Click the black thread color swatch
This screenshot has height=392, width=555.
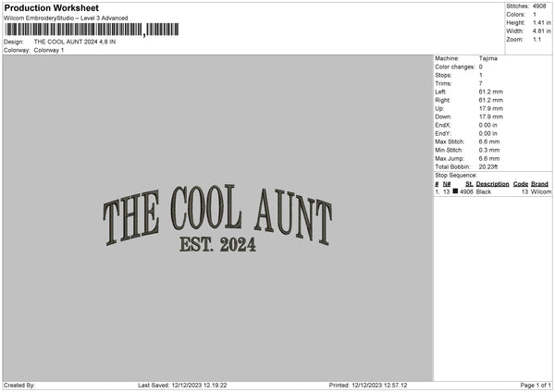coord(455,191)
